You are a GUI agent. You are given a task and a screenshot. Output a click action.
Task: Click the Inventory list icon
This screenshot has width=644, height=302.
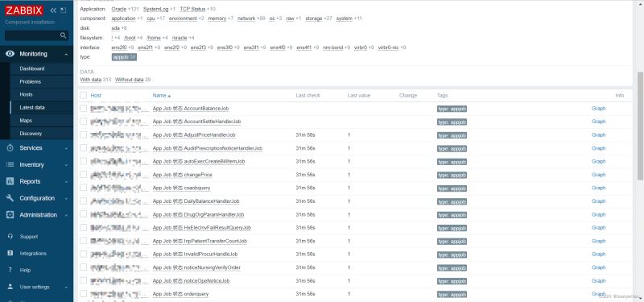click(x=10, y=165)
